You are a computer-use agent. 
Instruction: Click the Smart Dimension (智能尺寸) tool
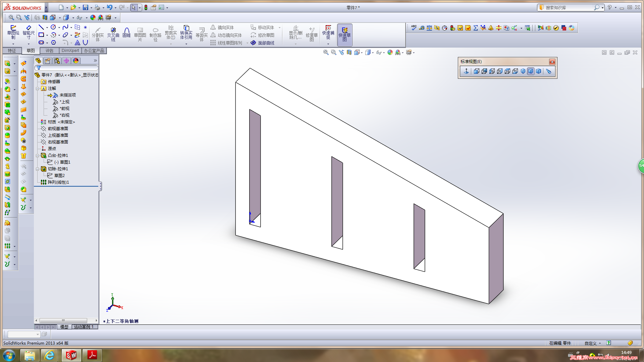tap(29, 32)
